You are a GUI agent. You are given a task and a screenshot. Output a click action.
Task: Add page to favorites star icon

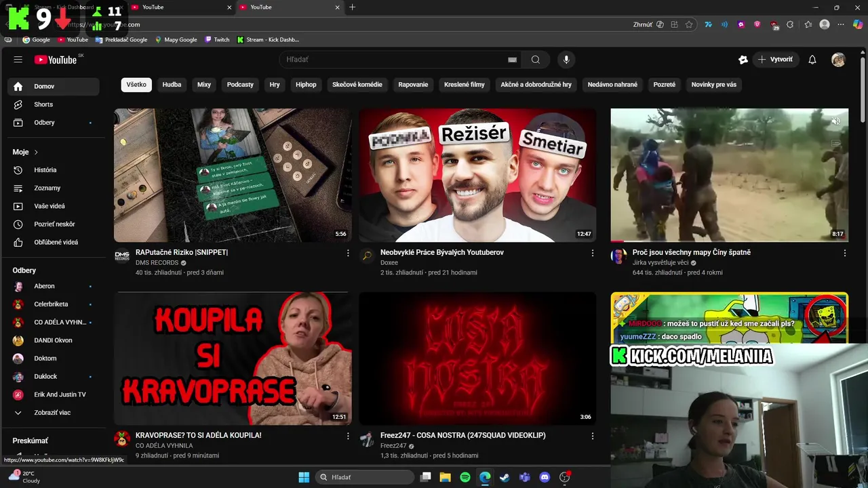click(x=689, y=24)
